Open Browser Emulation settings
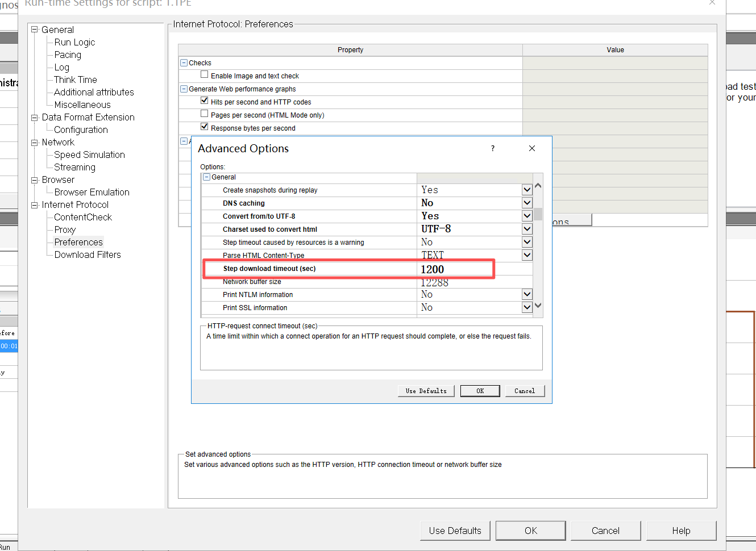The height and width of the screenshot is (551, 756). point(92,192)
